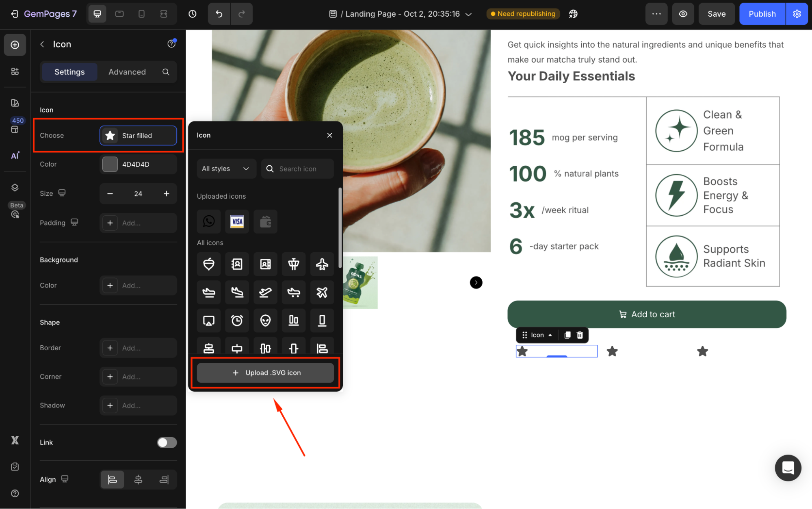Select the WhatsApp uploaded icon
This screenshot has height=509, width=812.
209,221
